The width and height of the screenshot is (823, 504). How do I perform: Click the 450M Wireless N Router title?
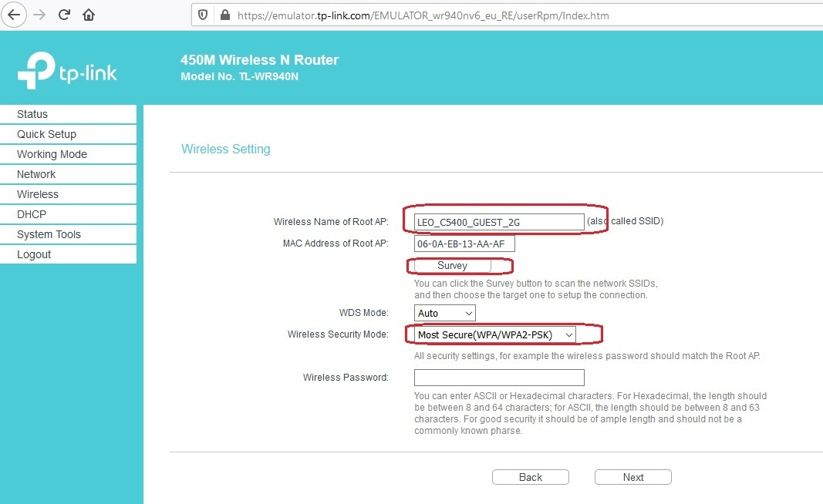click(x=259, y=60)
